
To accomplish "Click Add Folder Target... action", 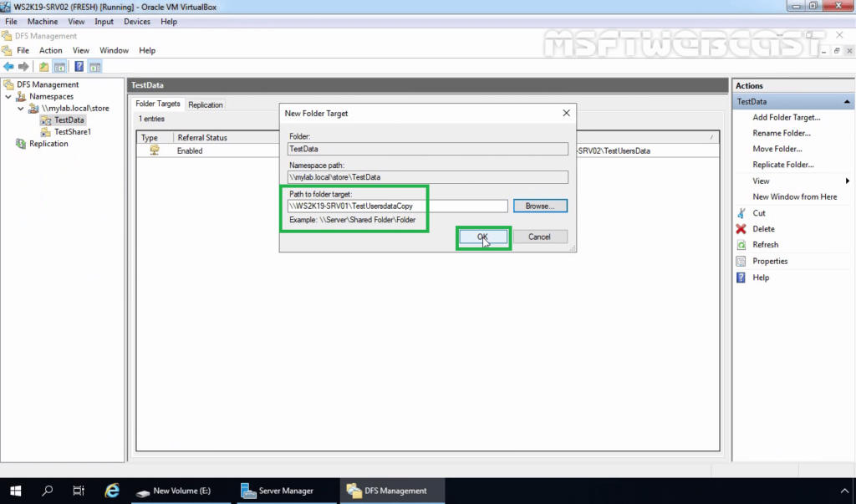I will (x=786, y=117).
